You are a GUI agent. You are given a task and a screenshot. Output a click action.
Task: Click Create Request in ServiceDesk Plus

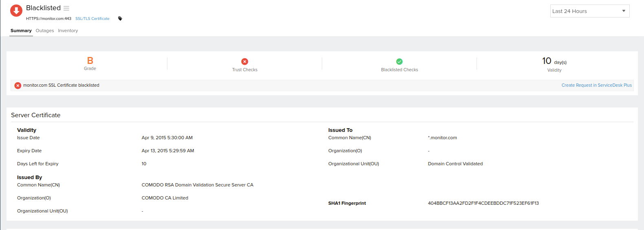pyautogui.click(x=596, y=85)
